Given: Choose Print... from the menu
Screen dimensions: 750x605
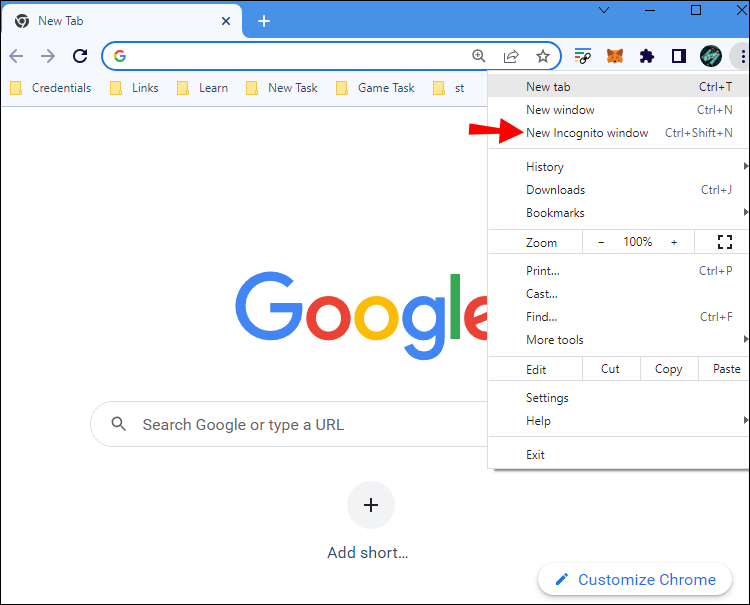Looking at the screenshot, I should [619, 271].
